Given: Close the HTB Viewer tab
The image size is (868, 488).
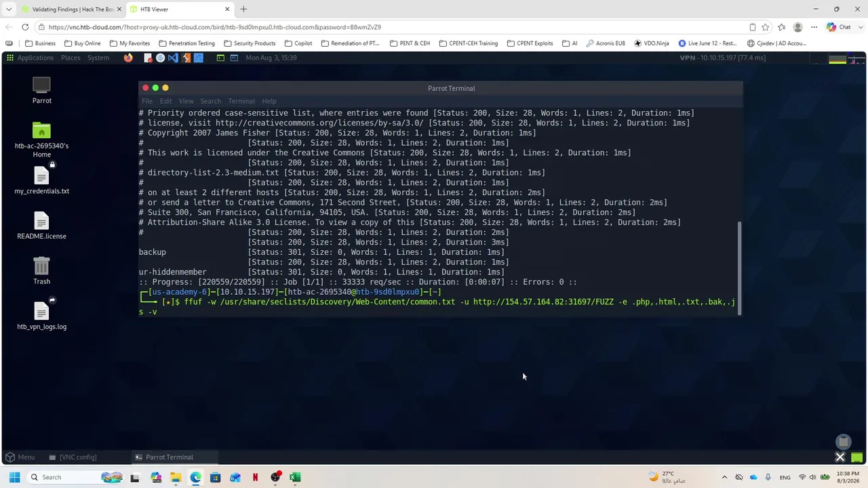Looking at the screenshot, I should click(227, 9).
